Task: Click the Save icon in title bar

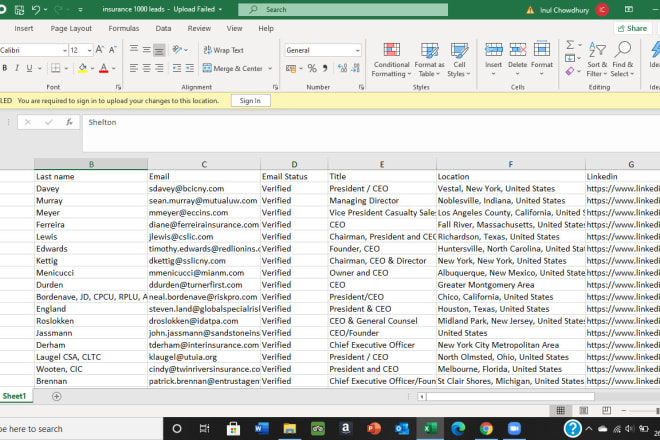Action: pyautogui.click(x=19, y=9)
